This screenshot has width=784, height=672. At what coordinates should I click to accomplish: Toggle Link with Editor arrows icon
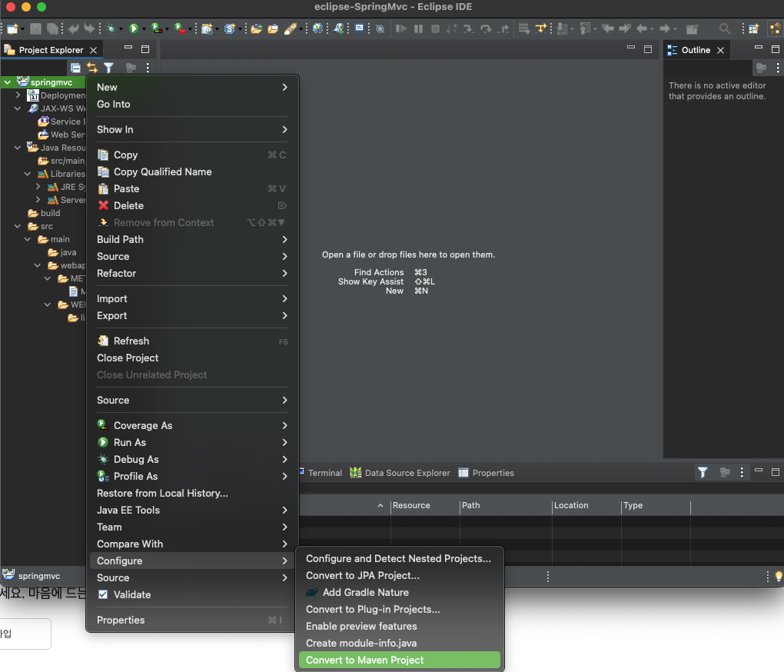[x=92, y=68]
